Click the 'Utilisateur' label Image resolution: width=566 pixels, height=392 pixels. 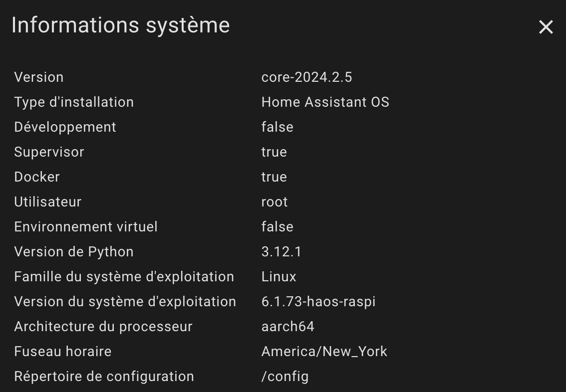pyautogui.click(x=47, y=201)
